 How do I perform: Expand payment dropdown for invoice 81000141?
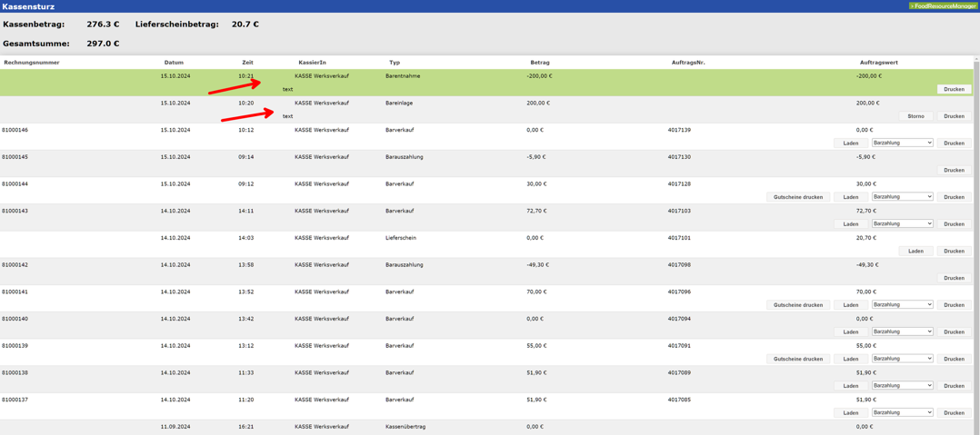pos(902,305)
